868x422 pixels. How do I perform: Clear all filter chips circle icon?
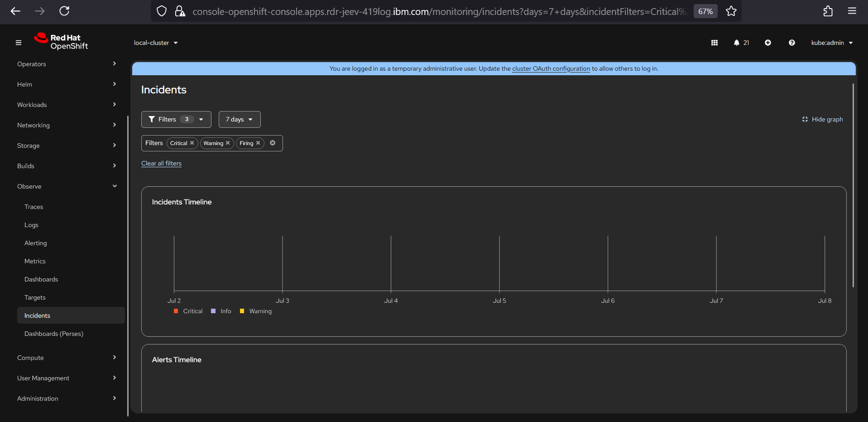273,143
